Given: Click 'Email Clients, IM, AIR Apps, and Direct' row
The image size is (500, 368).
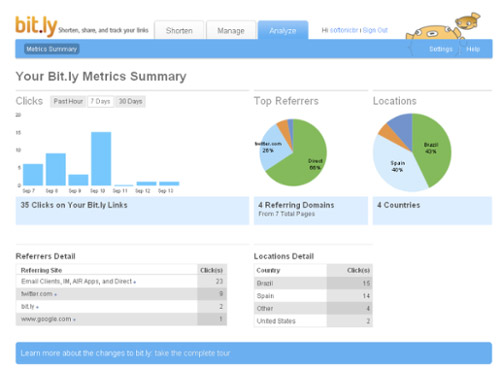Looking at the screenshot, I should [x=121, y=282].
